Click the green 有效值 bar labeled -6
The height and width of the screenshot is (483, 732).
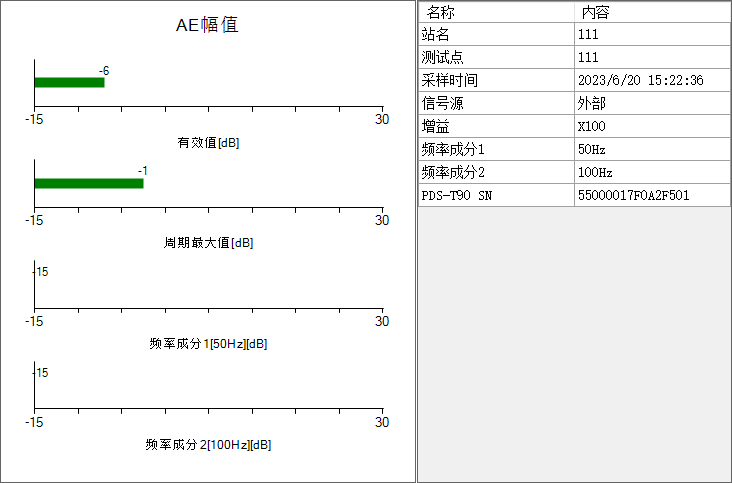coord(70,83)
